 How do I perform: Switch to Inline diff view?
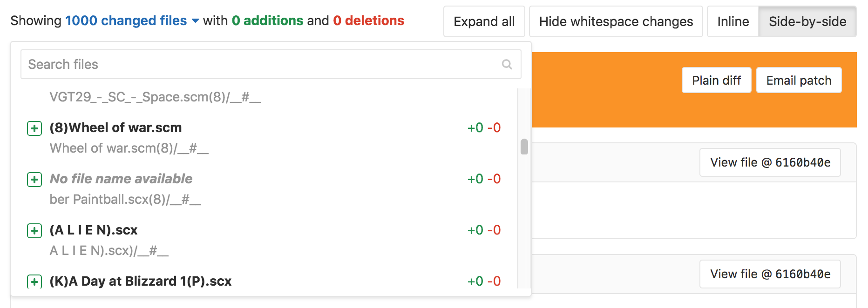coord(733,21)
